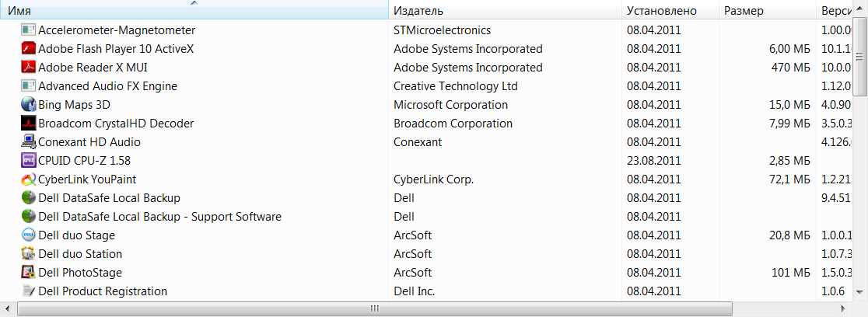This screenshot has height=317, width=868.
Task: Select the Advanced Audio FX Engine row
Action: tap(107, 86)
